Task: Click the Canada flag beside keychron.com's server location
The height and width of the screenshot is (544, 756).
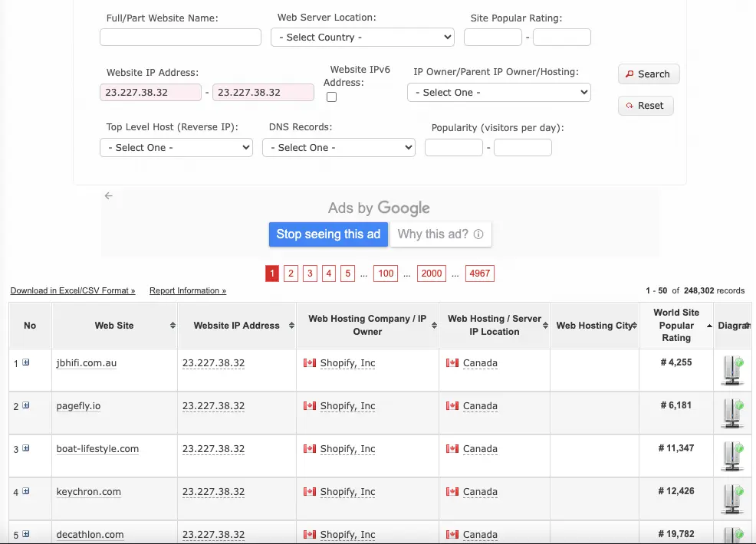Action: tap(451, 492)
